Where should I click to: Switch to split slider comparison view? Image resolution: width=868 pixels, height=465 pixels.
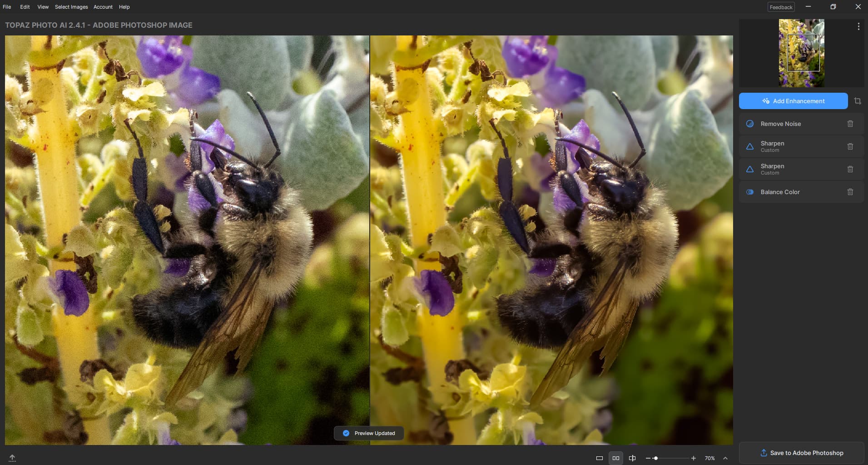tap(632, 458)
